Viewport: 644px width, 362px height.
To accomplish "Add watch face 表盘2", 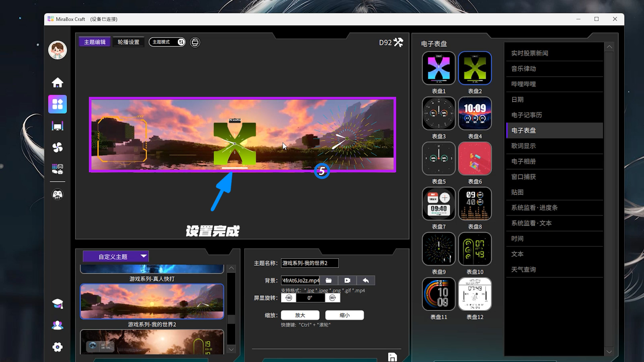I will point(475,68).
